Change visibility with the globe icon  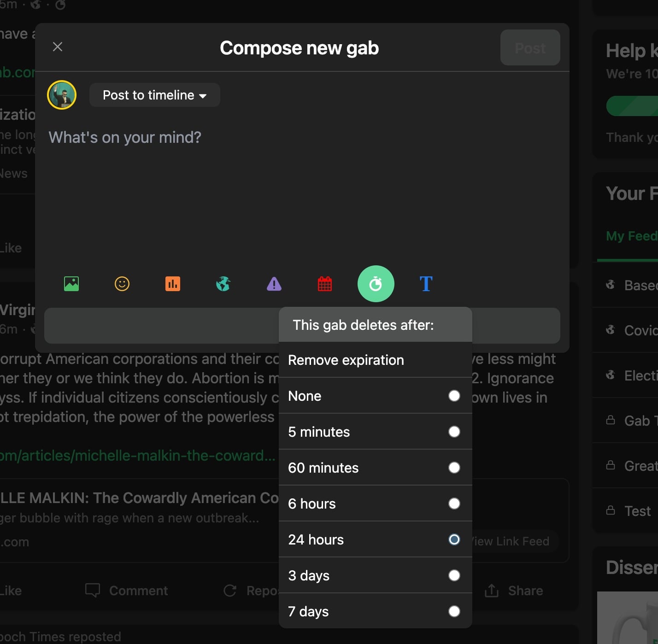point(223,284)
